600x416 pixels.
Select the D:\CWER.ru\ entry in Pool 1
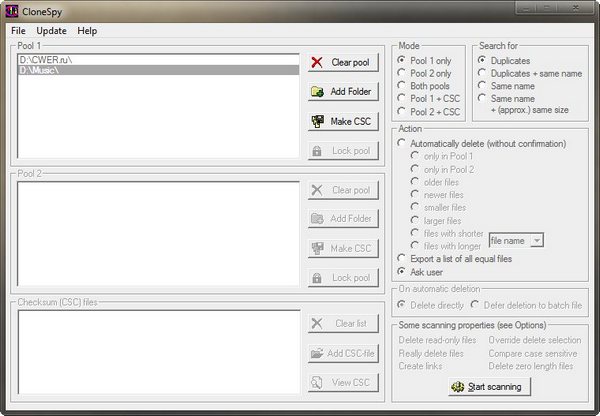click(158, 60)
